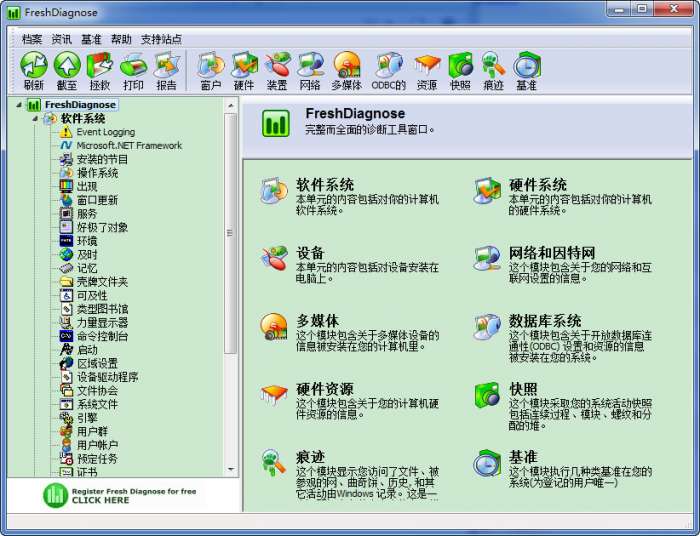Select 预定任务 tree item
Screen dimensions: 700x536
pos(98,459)
